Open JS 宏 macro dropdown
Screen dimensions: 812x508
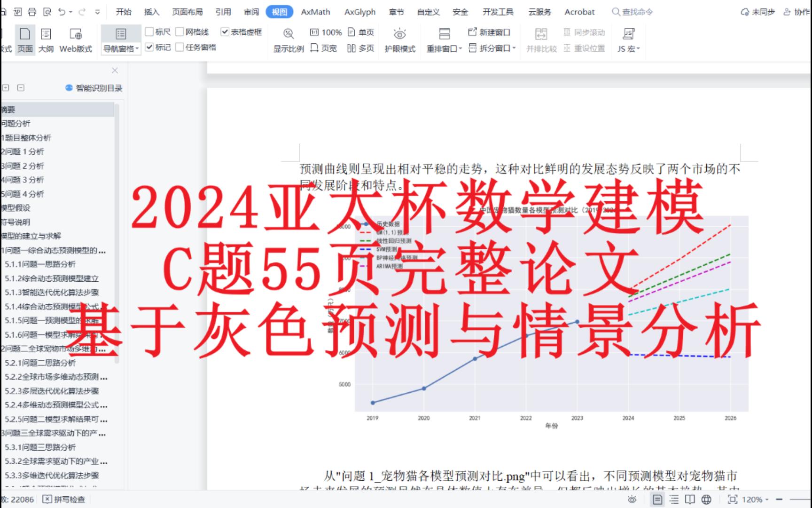(x=629, y=48)
